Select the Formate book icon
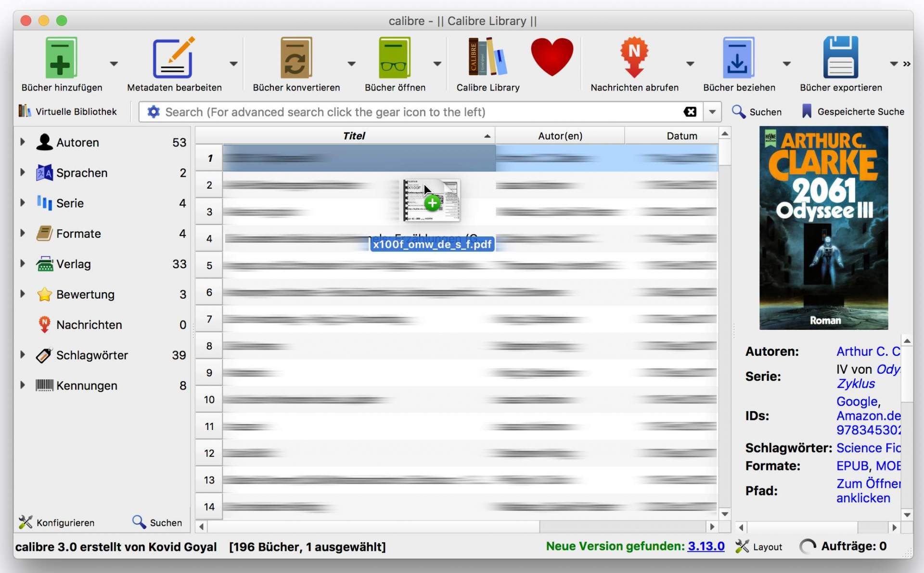924x573 pixels. (x=44, y=233)
